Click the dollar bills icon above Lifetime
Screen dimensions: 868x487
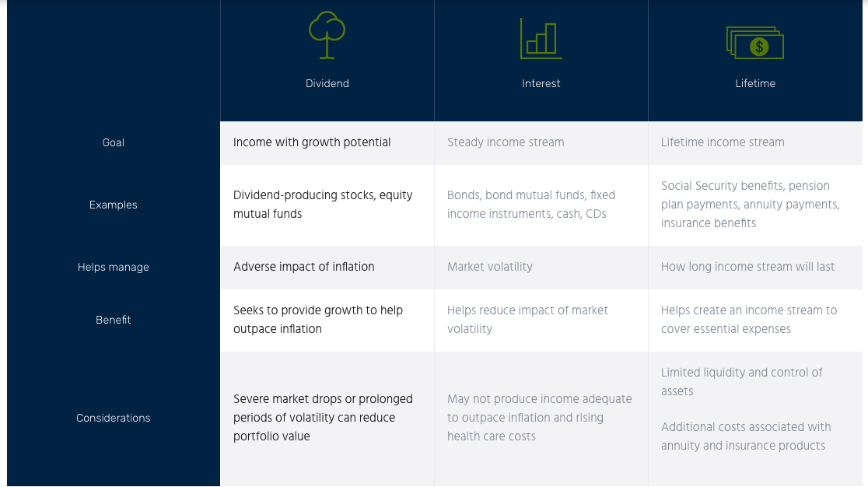click(x=754, y=43)
